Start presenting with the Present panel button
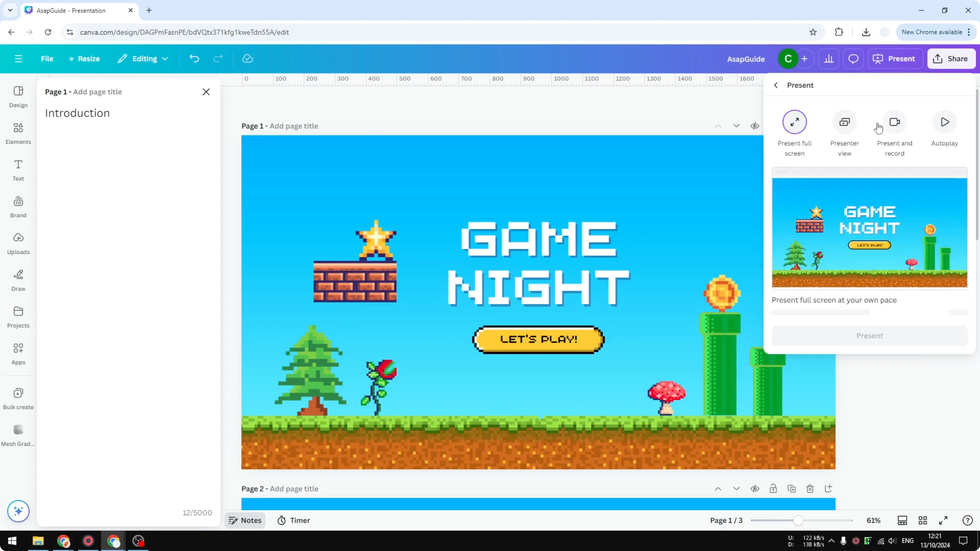 (x=869, y=336)
